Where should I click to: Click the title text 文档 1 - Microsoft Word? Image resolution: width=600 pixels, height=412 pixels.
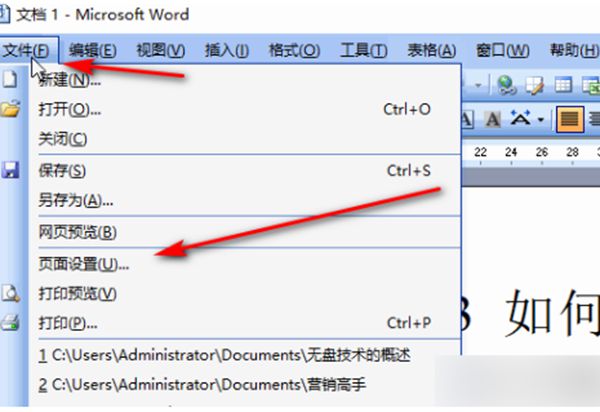(x=103, y=15)
